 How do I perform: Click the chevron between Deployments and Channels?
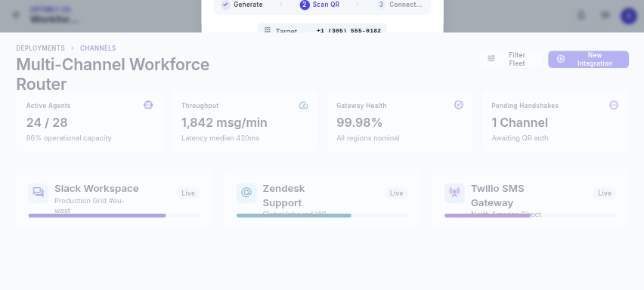(73, 48)
